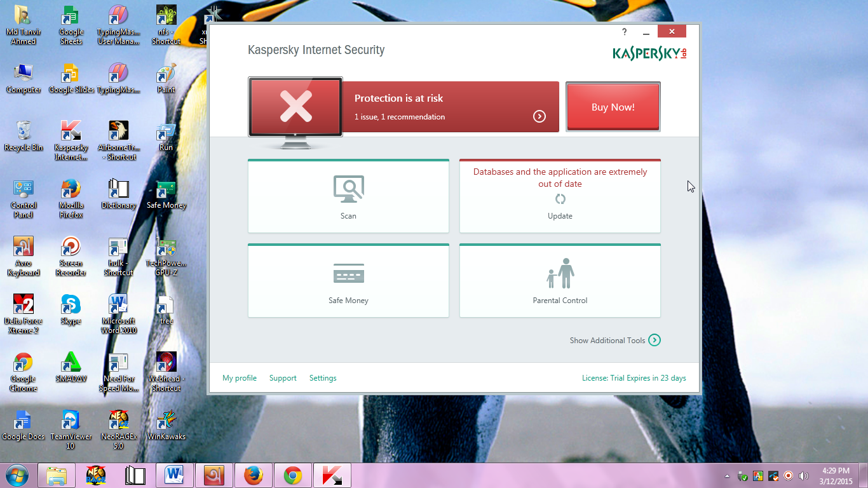Viewport: 868px width, 488px height.
Task: Select the Google Chrome desktop shortcut
Action: coord(24,372)
